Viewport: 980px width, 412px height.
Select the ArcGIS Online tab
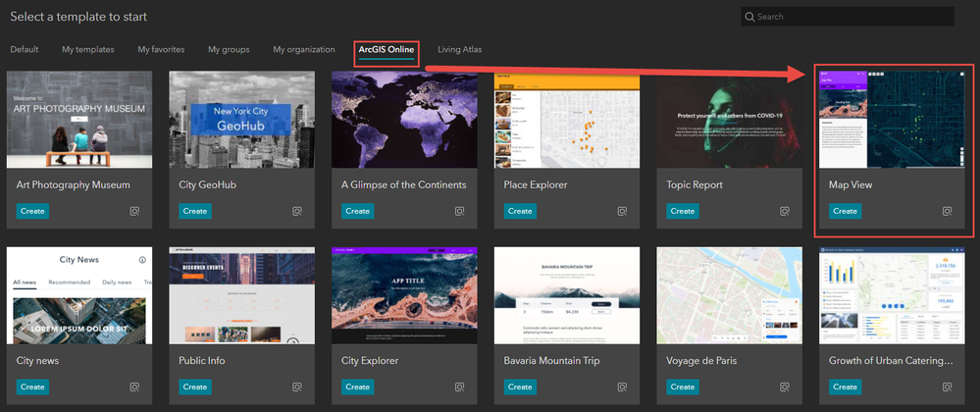click(387, 49)
